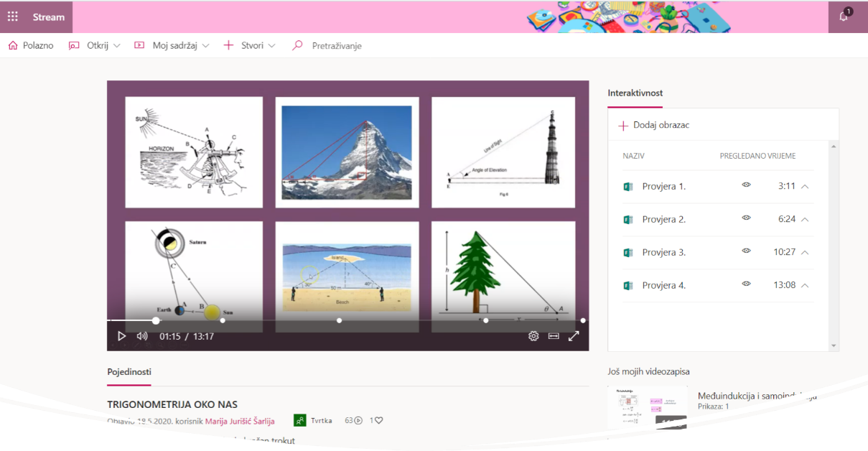Toggle the eye icon for Provjera 2.

click(x=746, y=218)
